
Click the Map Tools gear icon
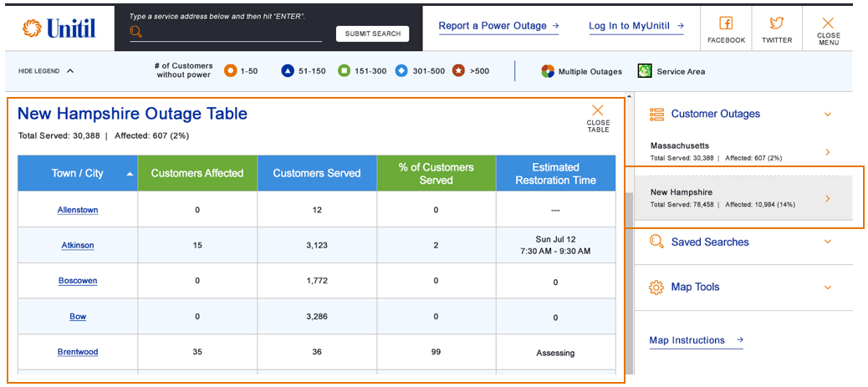(x=656, y=288)
